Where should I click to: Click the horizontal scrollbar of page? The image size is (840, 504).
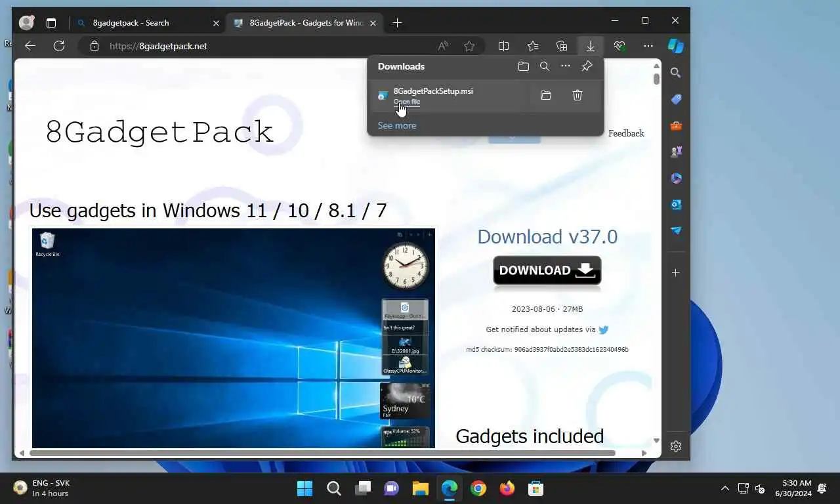coord(322,453)
